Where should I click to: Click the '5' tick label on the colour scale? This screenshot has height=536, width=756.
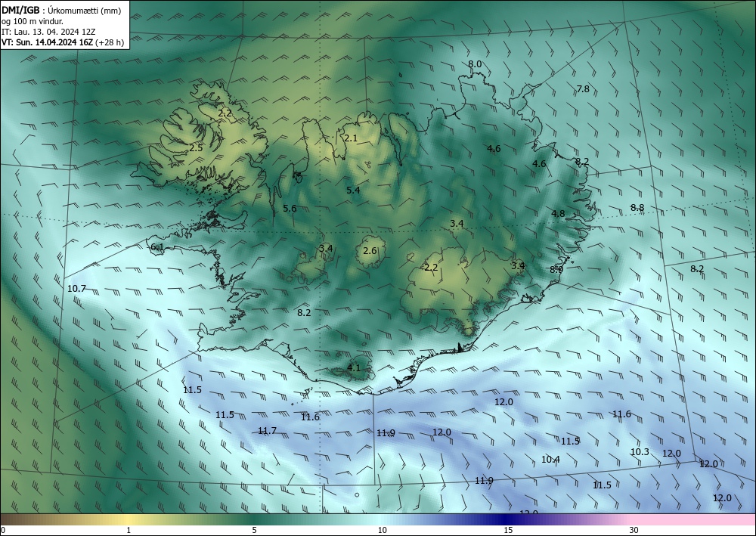(254, 530)
